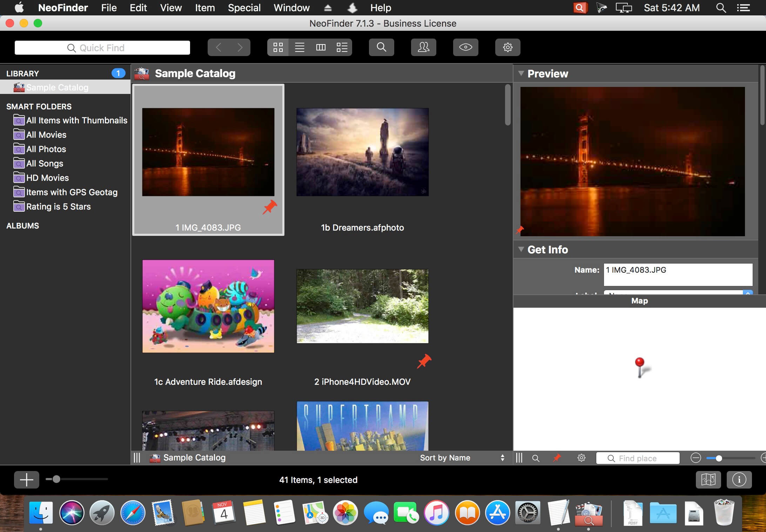
Task: Click the settings gear icon in toolbar
Action: pyautogui.click(x=507, y=47)
